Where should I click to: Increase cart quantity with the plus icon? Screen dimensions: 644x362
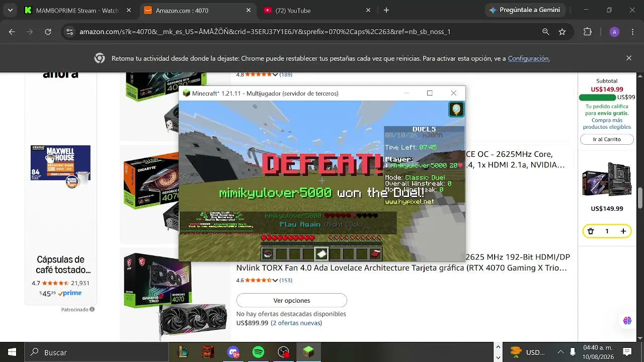click(x=623, y=231)
